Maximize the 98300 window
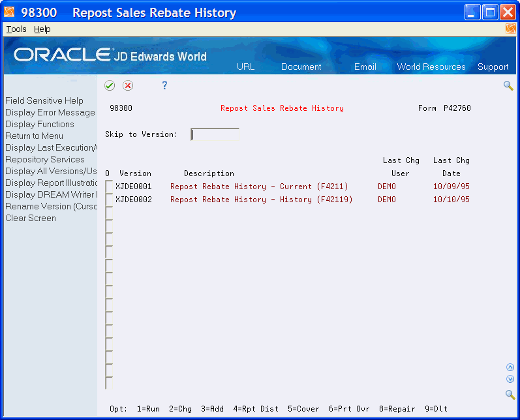Screen dimensions: 520x420 (x=490, y=12)
